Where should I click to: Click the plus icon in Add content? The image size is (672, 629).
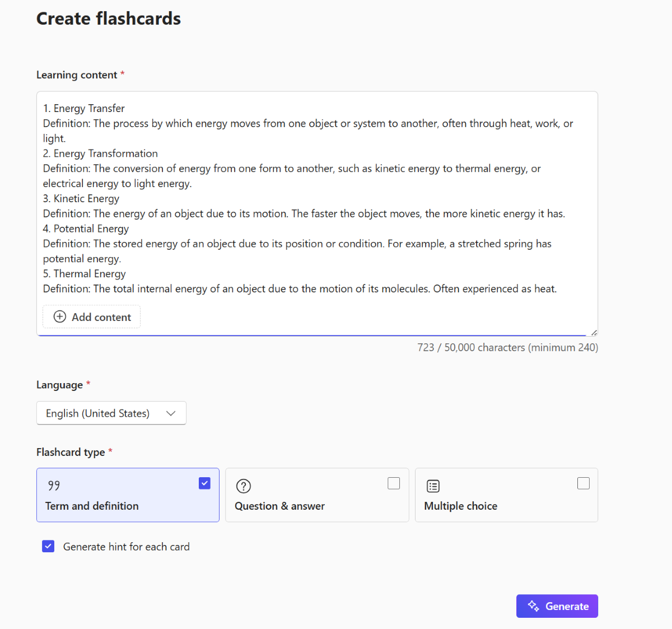click(x=59, y=316)
